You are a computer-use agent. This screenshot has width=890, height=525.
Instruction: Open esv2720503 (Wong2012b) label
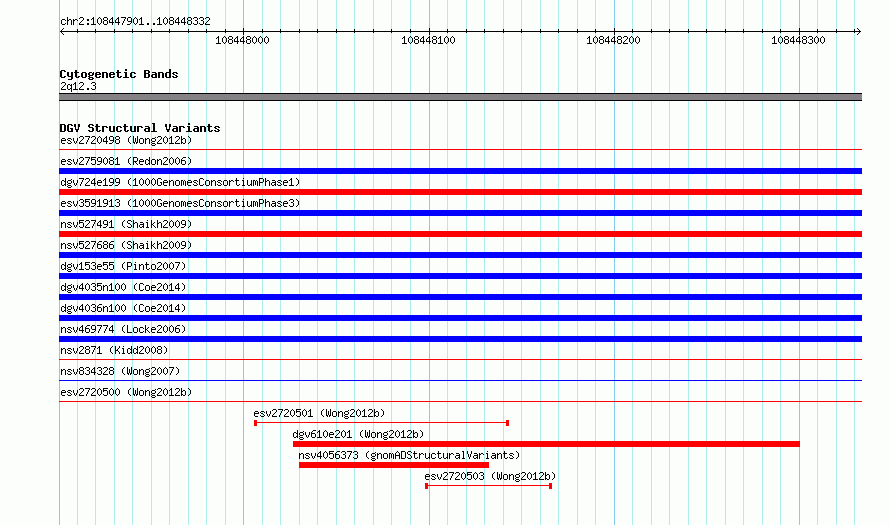click(490, 476)
